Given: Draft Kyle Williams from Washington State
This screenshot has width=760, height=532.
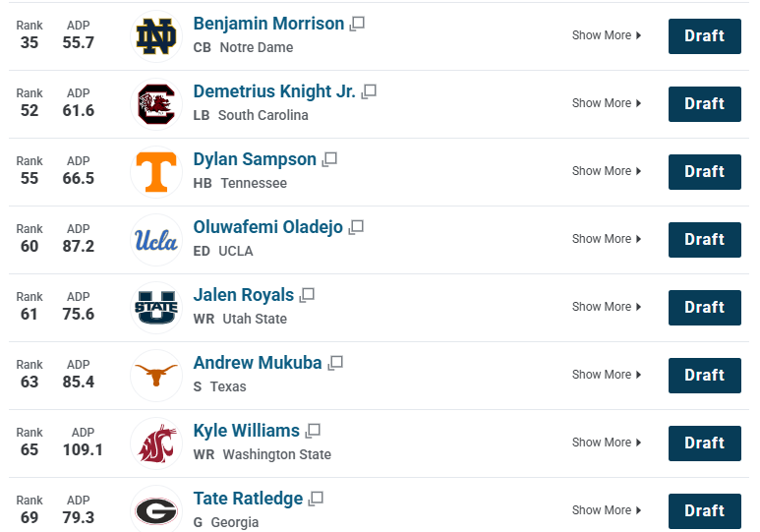Looking at the screenshot, I should 704,443.
